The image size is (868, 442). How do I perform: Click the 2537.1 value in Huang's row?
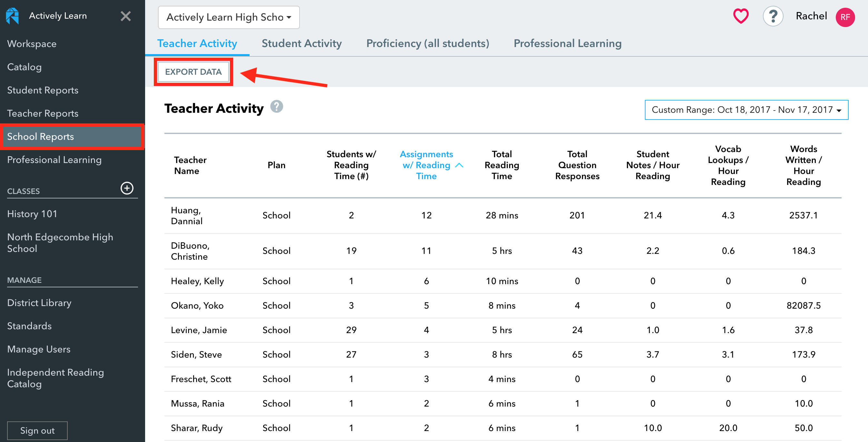804,216
